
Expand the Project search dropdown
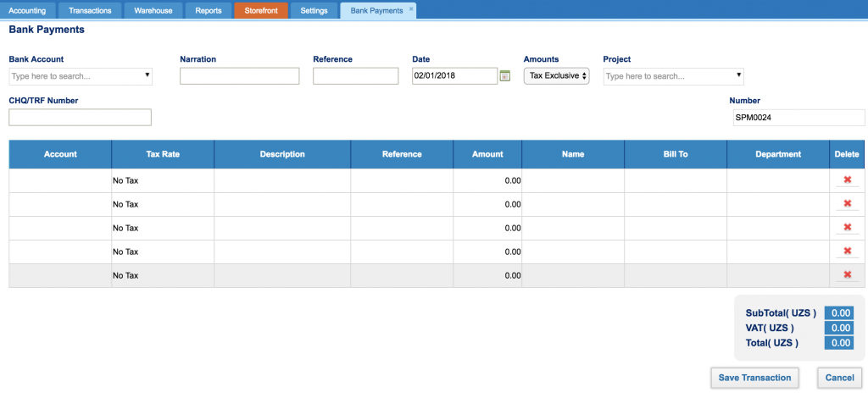pyautogui.click(x=738, y=75)
